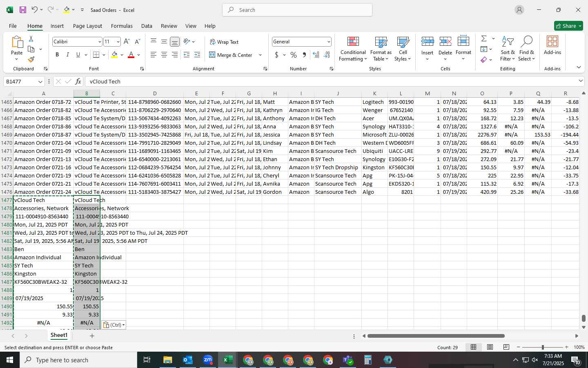Click Decrease Font Size icon

coord(138,42)
